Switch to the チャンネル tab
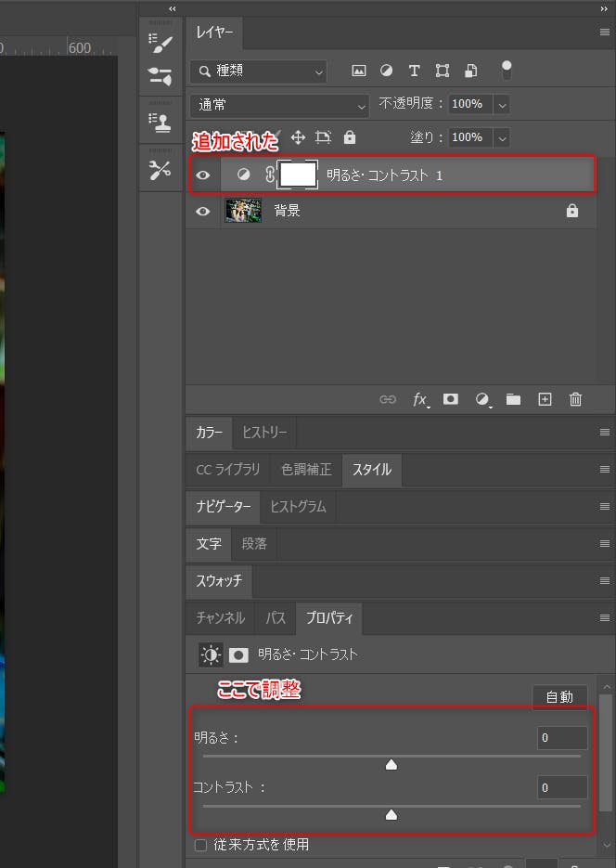 point(220,617)
